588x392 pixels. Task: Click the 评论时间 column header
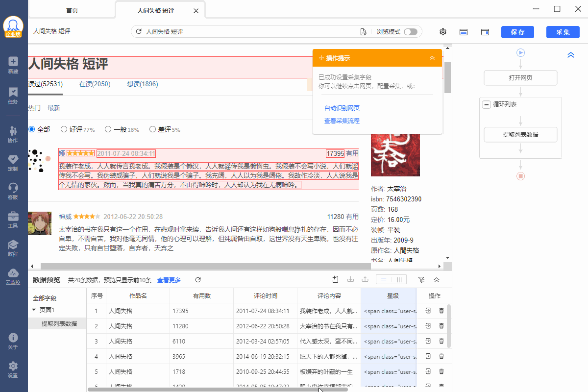pos(265,295)
